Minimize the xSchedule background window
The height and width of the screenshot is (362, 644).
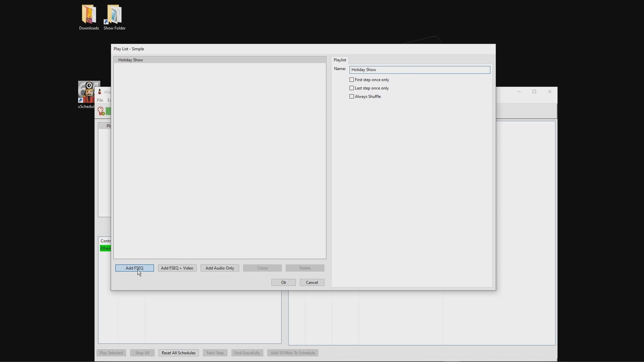(519, 92)
